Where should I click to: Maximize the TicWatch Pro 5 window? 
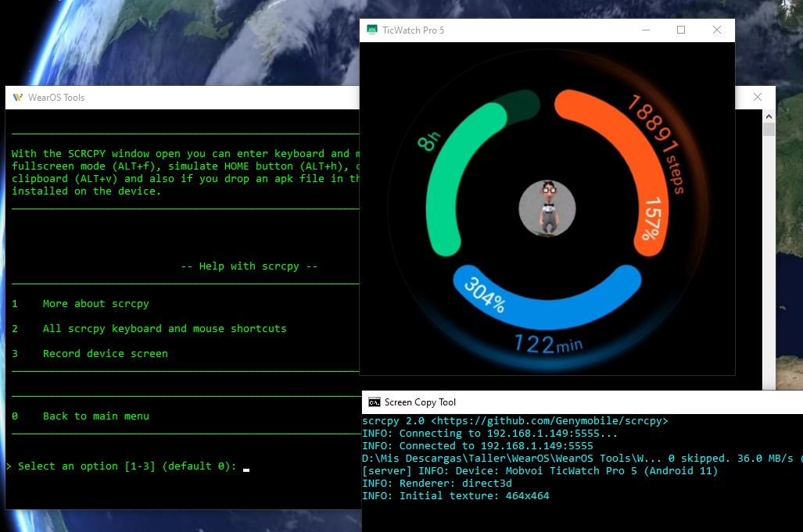tap(681, 30)
